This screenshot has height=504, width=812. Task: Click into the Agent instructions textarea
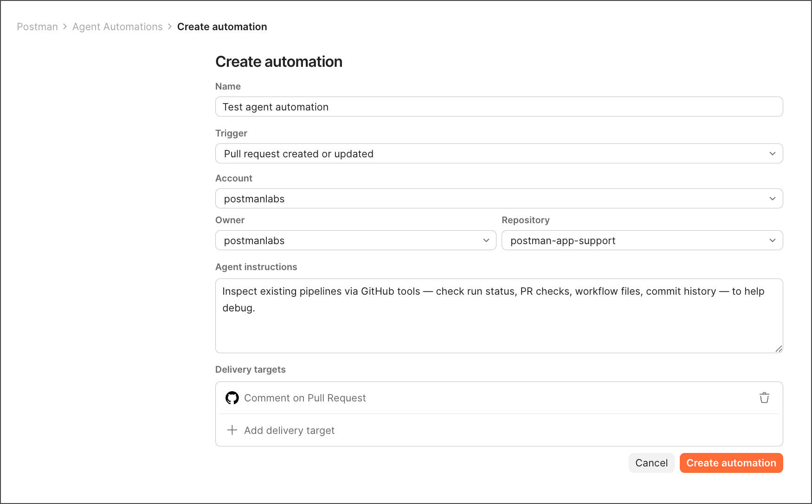[499, 316]
